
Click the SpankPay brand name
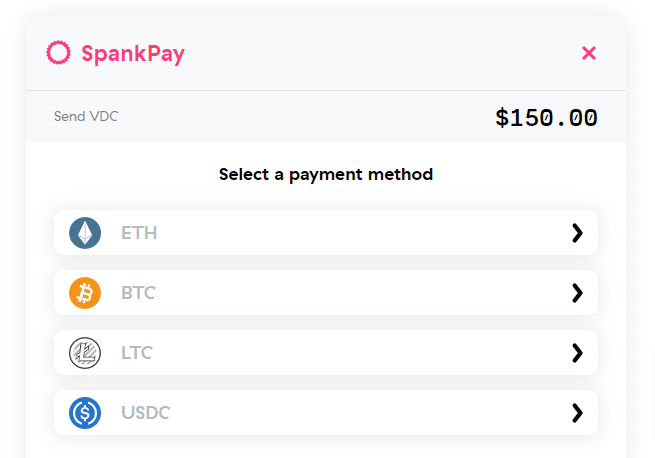pos(133,53)
